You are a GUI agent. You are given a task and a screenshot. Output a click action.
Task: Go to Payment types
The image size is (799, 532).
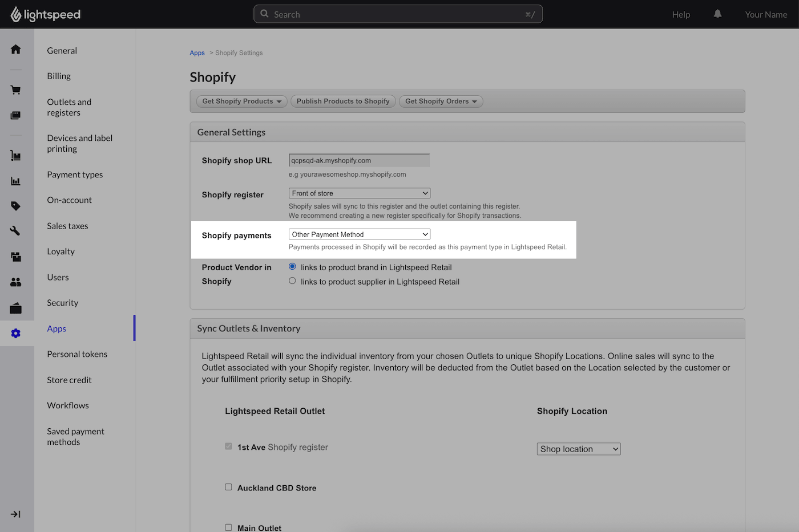coord(75,175)
